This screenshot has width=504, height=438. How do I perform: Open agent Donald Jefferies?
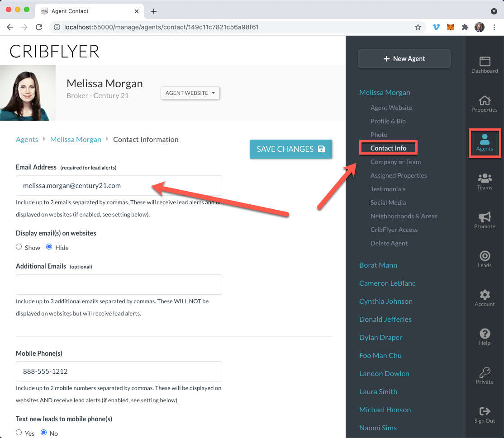tap(385, 319)
